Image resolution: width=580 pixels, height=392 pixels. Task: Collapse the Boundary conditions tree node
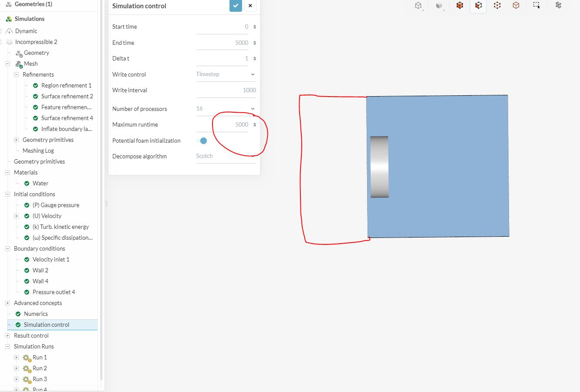[7, 248]
